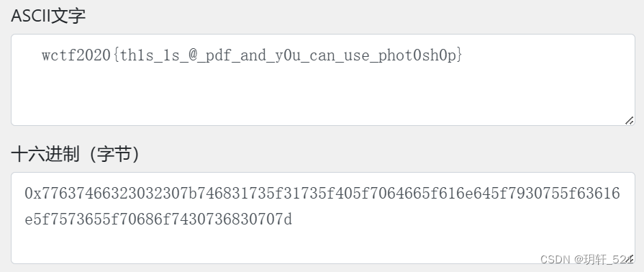
Task: Click the second hex line starting e5f7573
Action: click(x=158, y=219)
